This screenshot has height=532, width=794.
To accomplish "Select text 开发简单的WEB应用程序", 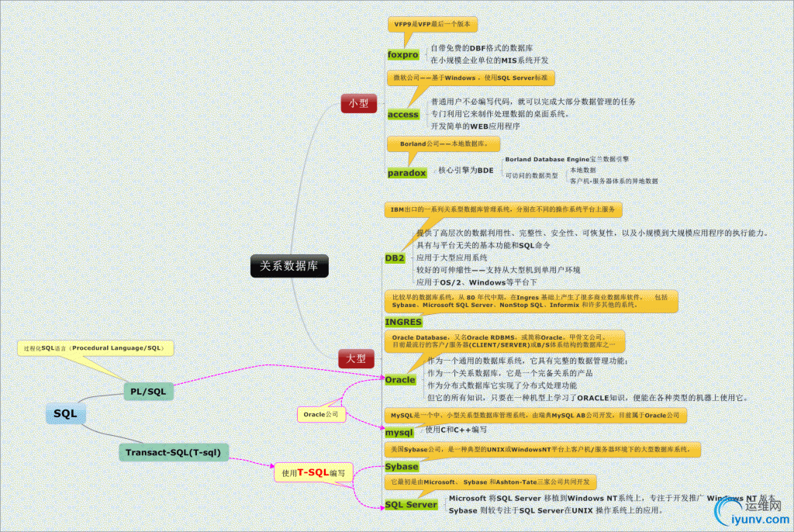I will click(x=475, y=126).
